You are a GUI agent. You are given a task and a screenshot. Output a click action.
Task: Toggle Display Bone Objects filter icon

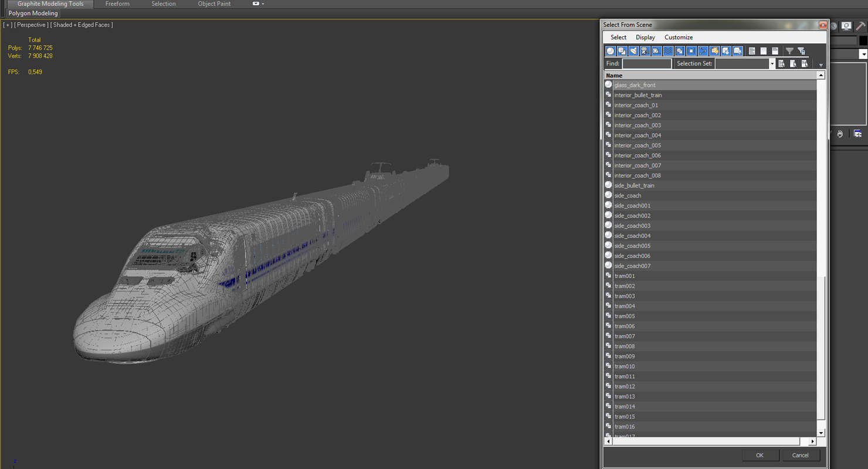click(x=703, y=51)
